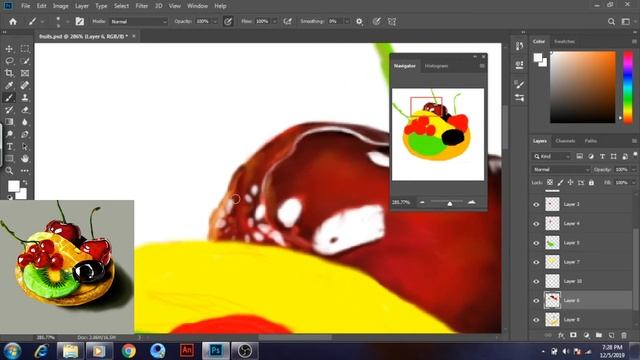Screen dimensions: 640x360
Task: Open the File menu
Action: coord(25,6)
